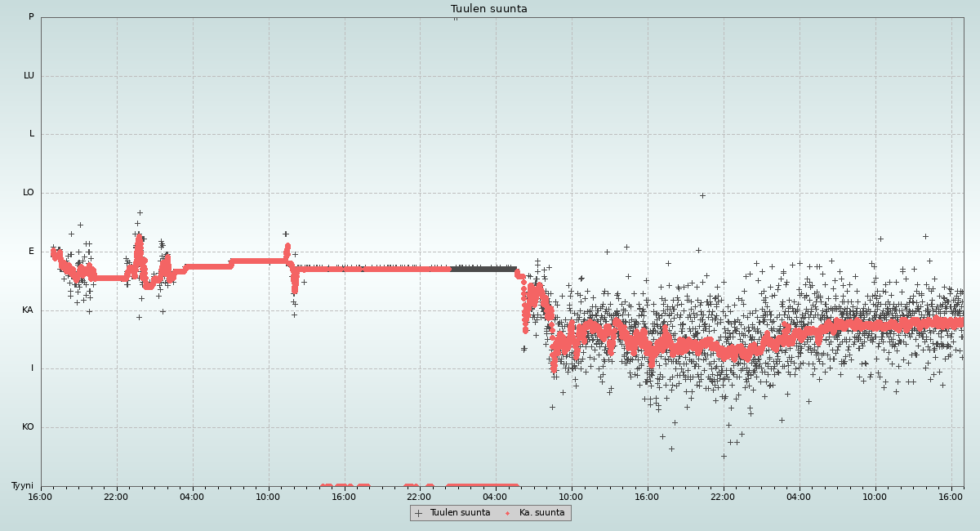Click the plus marker icon in the legend
The image size is (980, 531).
[x=419, y=513]
